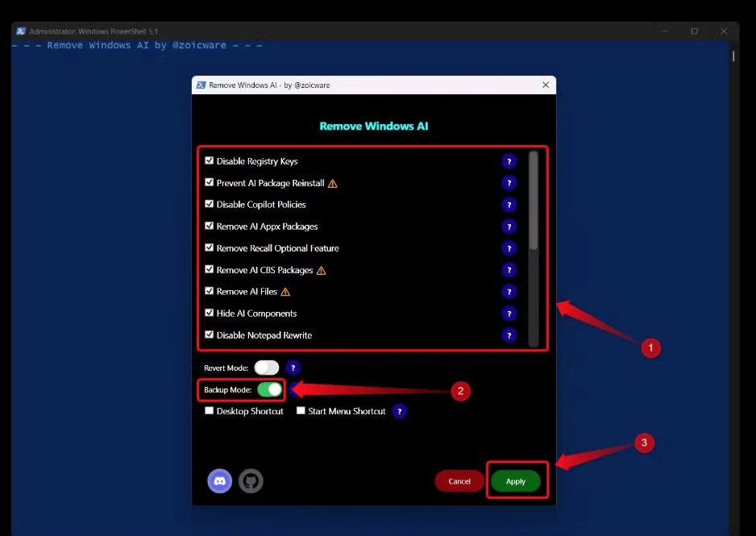This screenshot has height=536, width=756.
Task: Uncheck Disable Notepad Rewrite checkbox
Action: coord(210,334)
